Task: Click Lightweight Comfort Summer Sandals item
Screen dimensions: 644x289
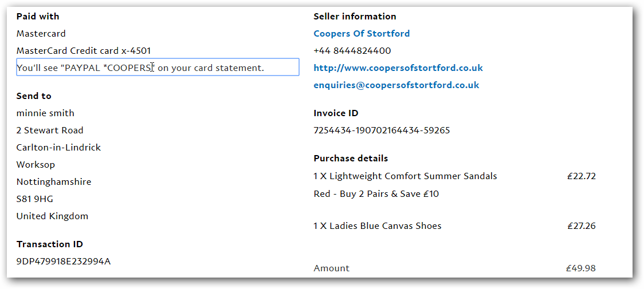Action: tap(405, 176)
